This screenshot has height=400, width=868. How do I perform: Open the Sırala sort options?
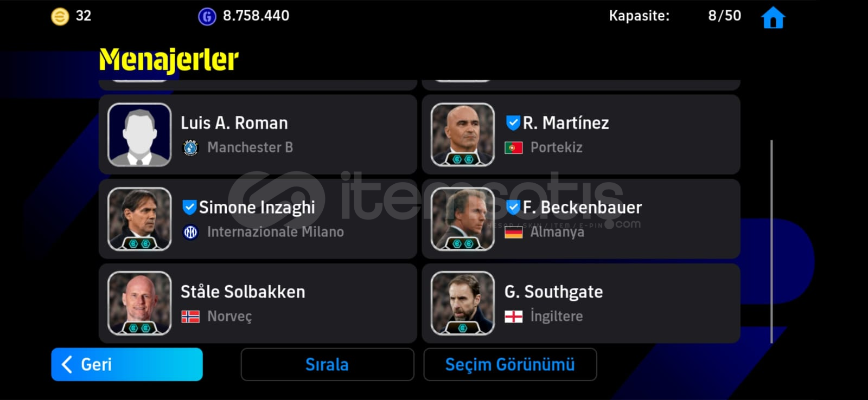(327, 364)
